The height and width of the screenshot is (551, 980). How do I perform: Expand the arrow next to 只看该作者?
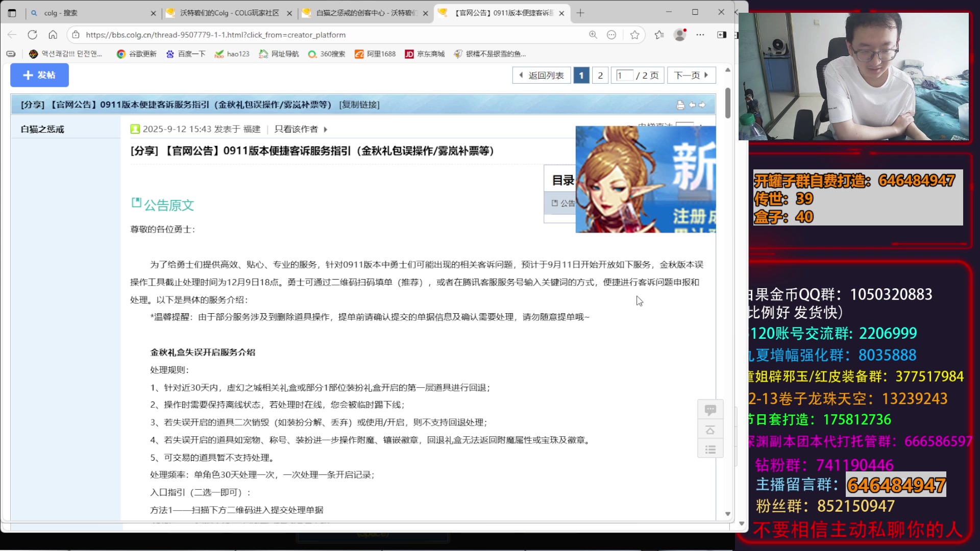pyautogui.click(x=325, y=130)
